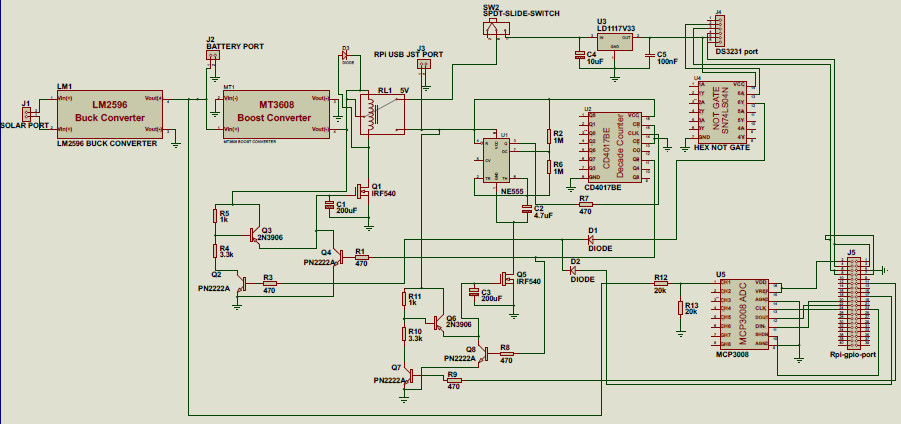Select capacitor C5 100nF
This screenshot has height=424, width=901.
click(649, 56)
